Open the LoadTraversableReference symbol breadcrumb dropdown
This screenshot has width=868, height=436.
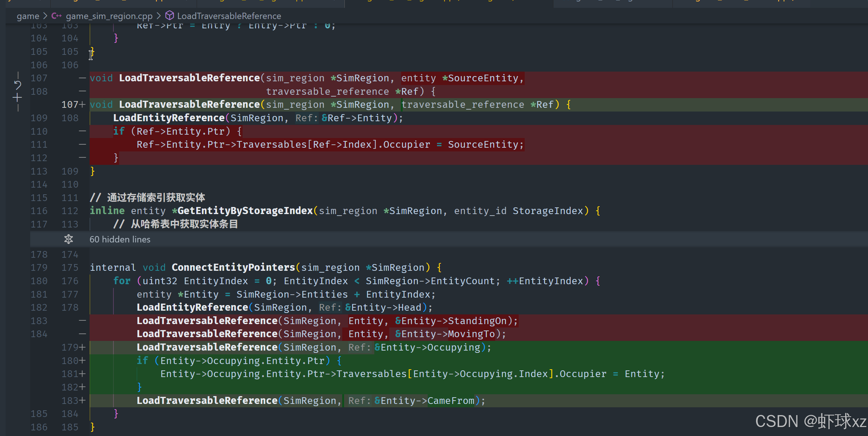(229, 16)
